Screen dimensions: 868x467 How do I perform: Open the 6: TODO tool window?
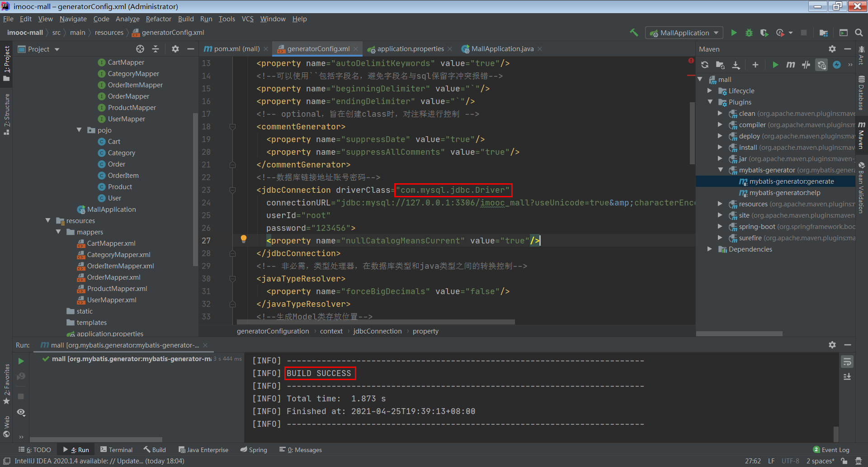coord(35,449)
